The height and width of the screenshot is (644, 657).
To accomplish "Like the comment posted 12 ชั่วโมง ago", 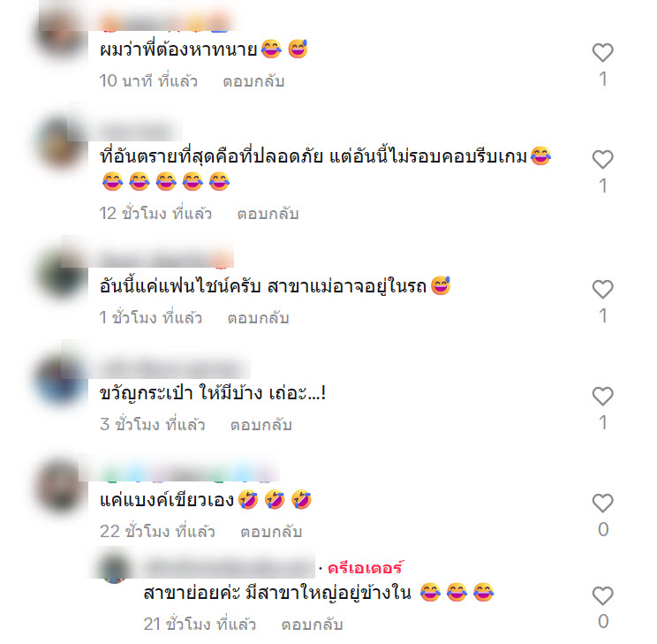I will [602, 159].
